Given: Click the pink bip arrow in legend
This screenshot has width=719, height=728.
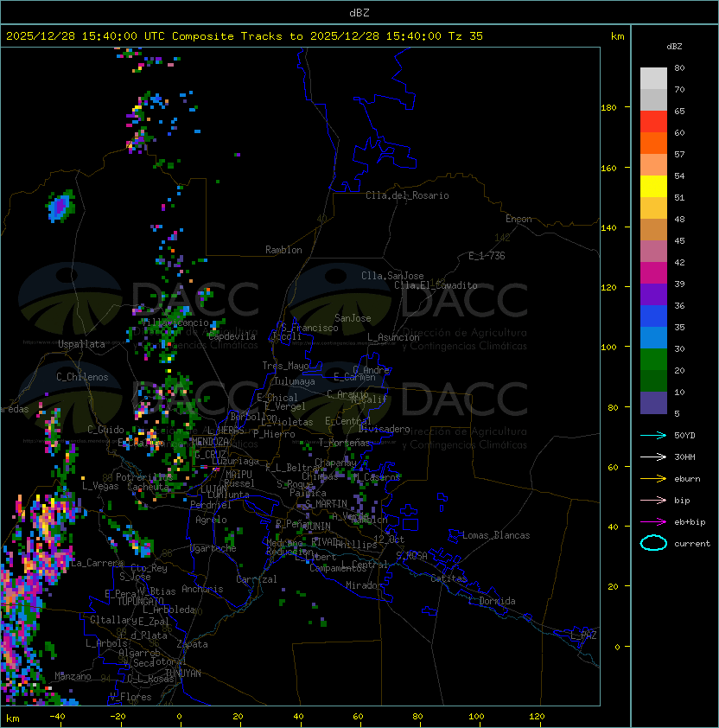Looking at the screenshot, I should [653, 500].
